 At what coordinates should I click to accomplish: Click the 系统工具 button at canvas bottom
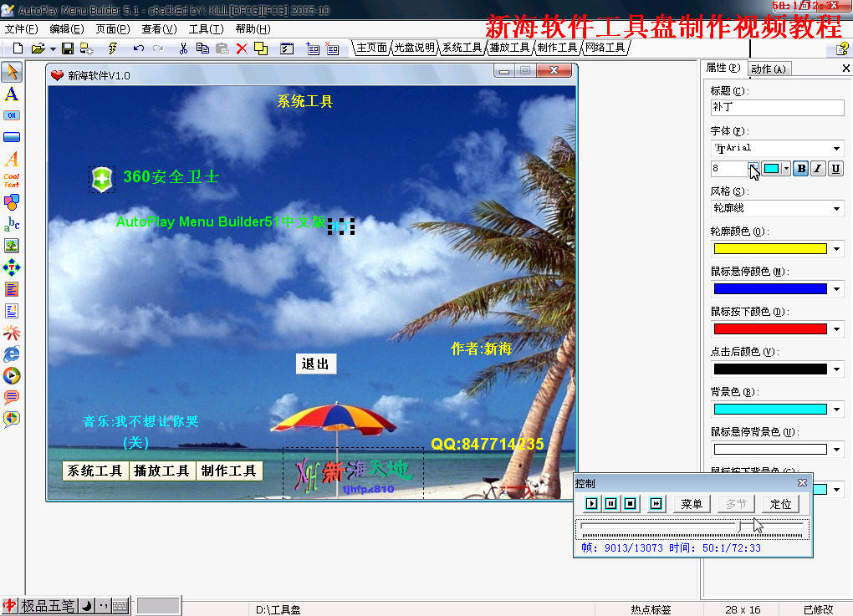pyautogui.click(x=95, y=471)
